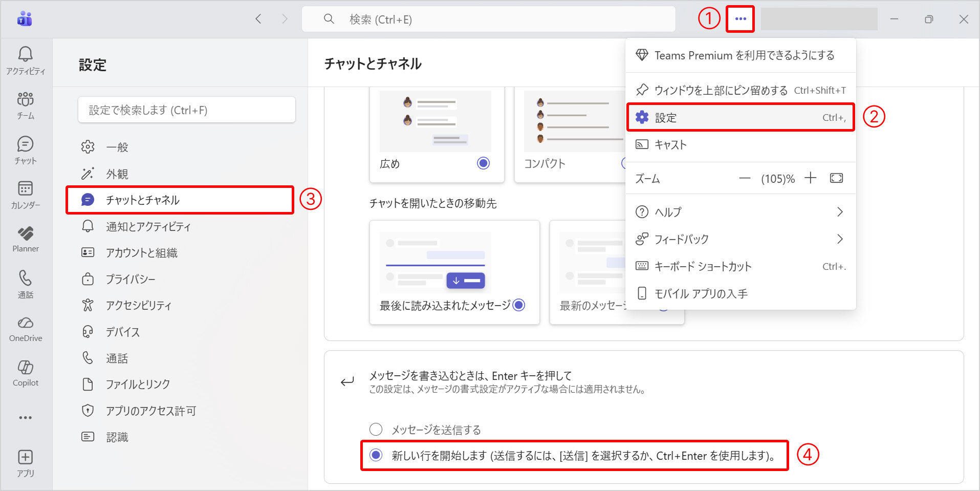Choose the 広め chat density option

pyautogui.click(x=483, y=163)
